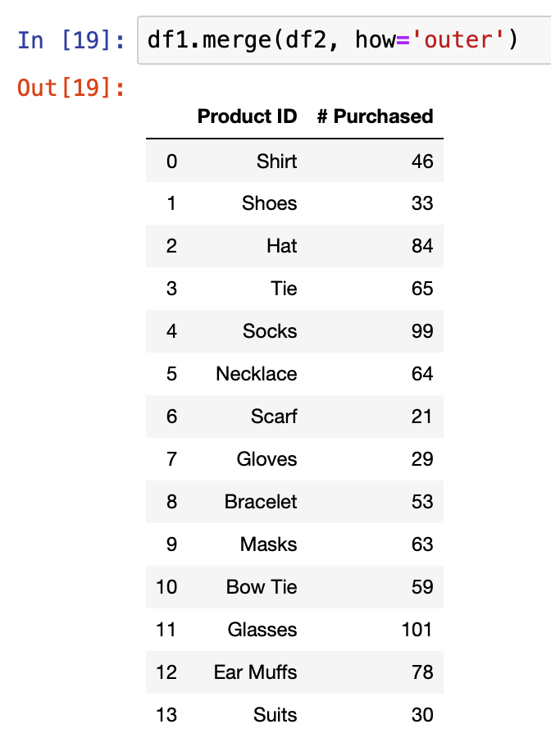Image resolution: width=551 pixels, height=756 pixels.
Task: Select the Hat product cell
Action: 281,246
